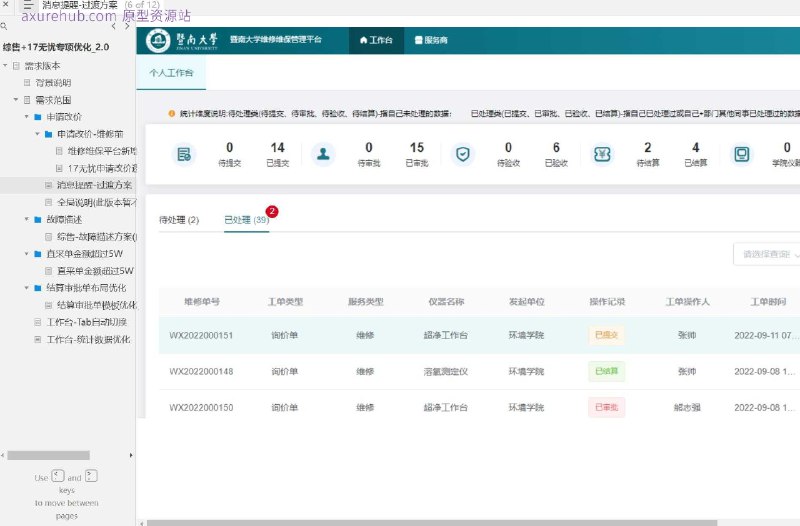The image size is (800, 526).
Task: Click the 溶氧测定仪 instrument cell
Action: (x=445, y=371)
